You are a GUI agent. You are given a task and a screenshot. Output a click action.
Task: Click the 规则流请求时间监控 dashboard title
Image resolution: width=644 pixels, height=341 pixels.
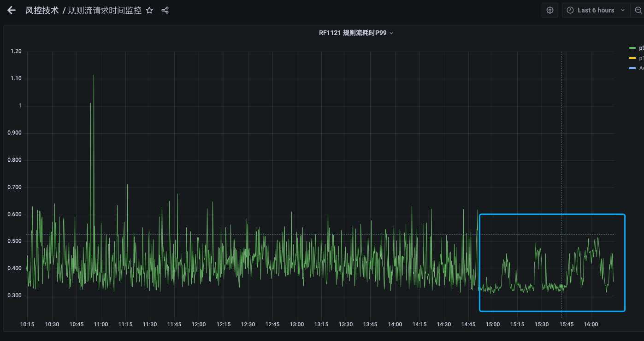(105, 10)
